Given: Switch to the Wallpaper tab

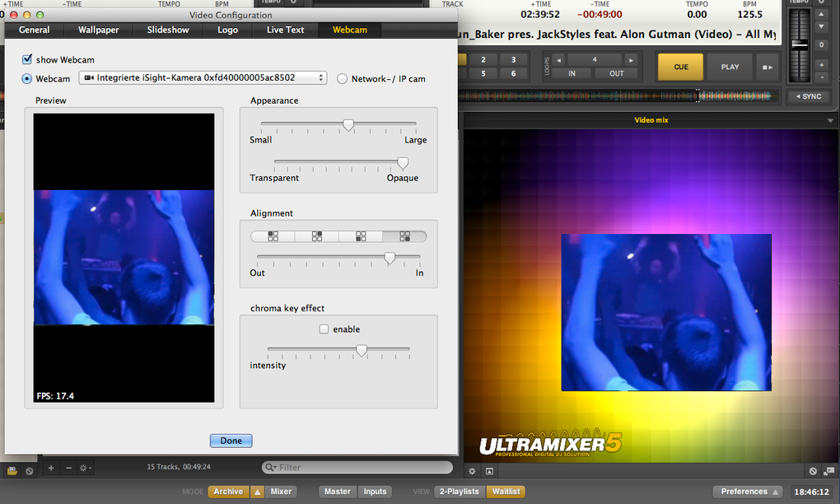Looking at the screenshot, I should click(99, 30).
